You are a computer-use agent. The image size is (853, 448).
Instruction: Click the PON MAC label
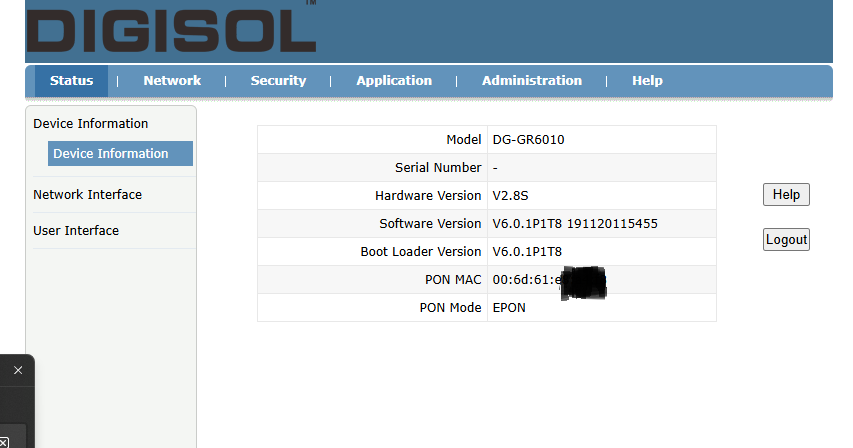453,280
